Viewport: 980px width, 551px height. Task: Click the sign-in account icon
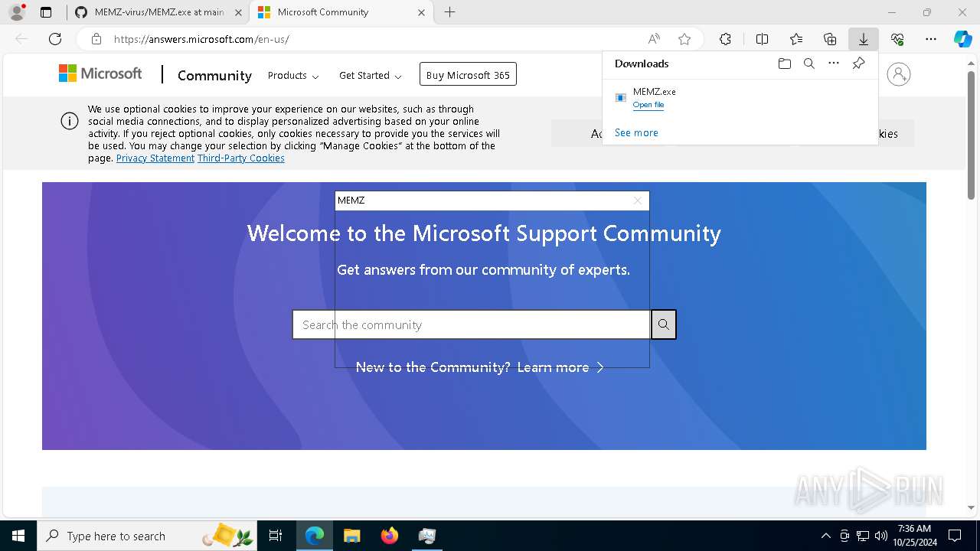coord(898,74)
